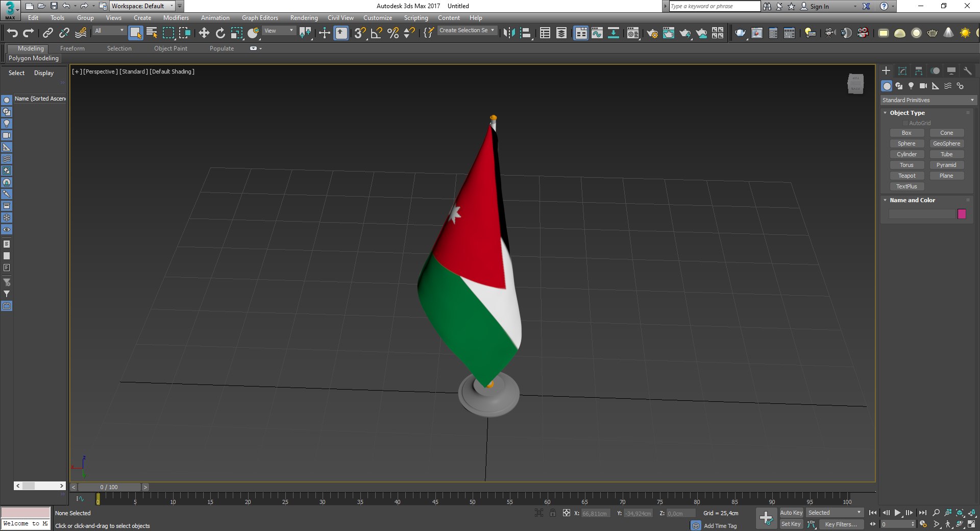Switch to the Object Paint ribbon tab
The image size is (980, 531).
pos(170,49)
